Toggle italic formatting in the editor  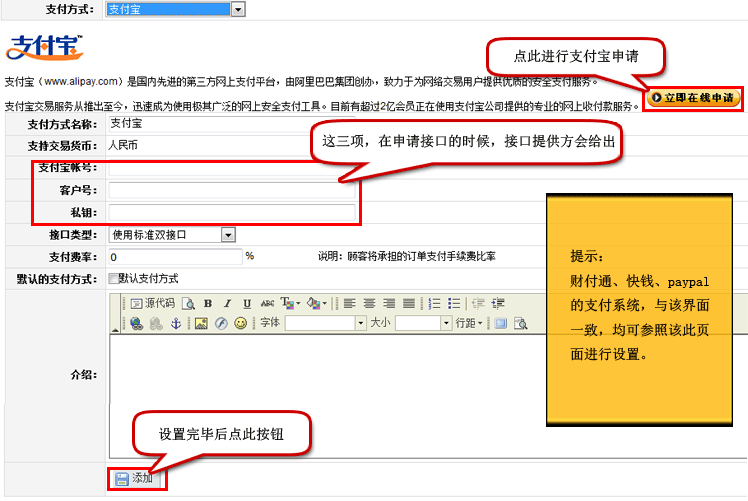coord(228,303)
